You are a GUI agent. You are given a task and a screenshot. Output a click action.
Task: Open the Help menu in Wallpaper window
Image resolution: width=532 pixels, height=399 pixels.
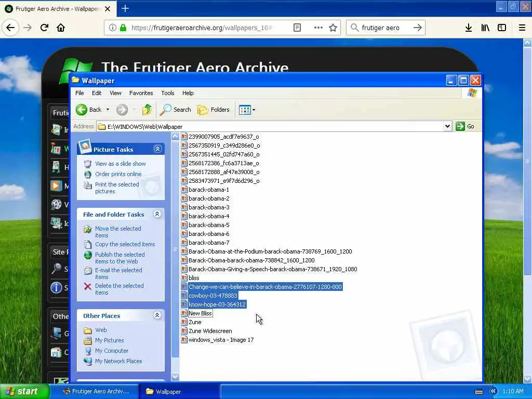tap(188, 93)
